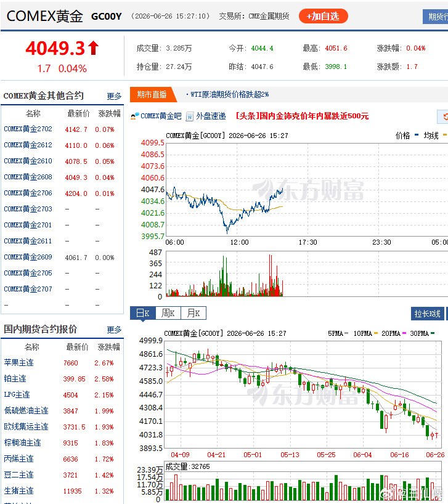448x504 pixels.
Task: Click the 昨结 value 4047.6
Action: click(263, 67)
